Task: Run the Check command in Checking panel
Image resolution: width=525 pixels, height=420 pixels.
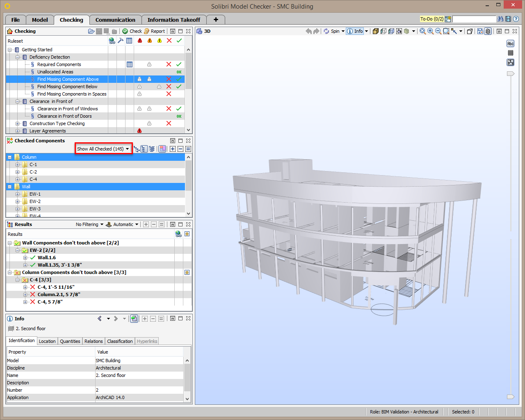Action: 132,31
